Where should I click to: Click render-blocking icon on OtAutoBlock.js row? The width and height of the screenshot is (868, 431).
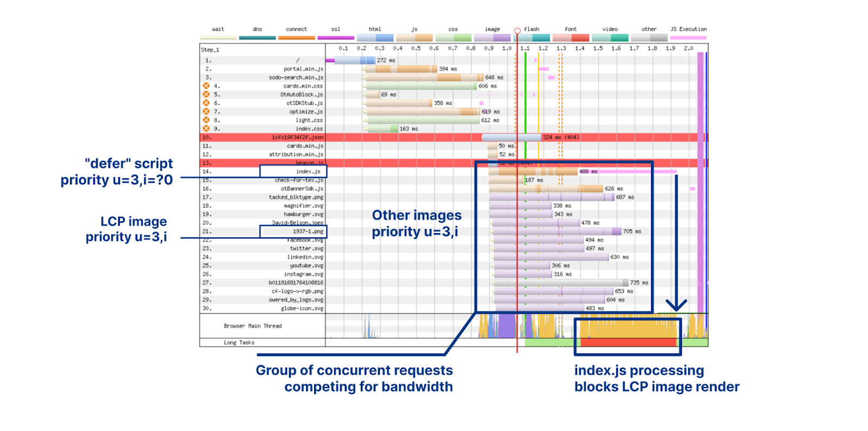pyautogui.click(x=206, y=94)
